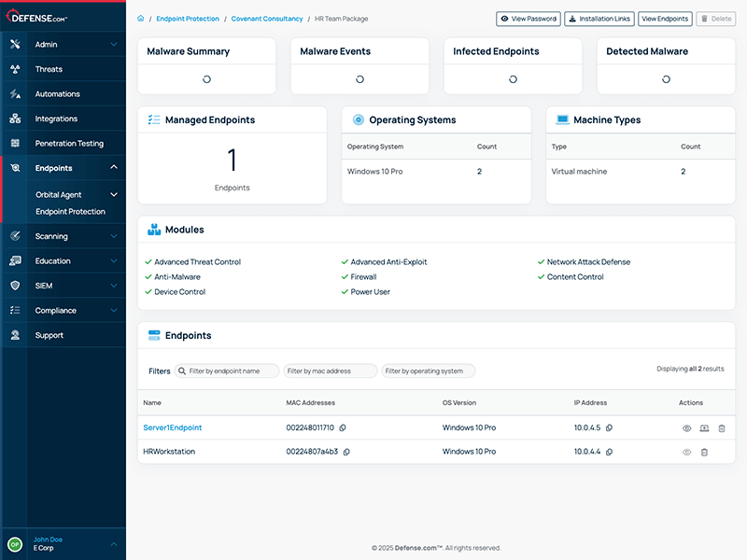Delete HRWorkstation using the trash icon
747x560 pixels.
click(x=705, y=452)
